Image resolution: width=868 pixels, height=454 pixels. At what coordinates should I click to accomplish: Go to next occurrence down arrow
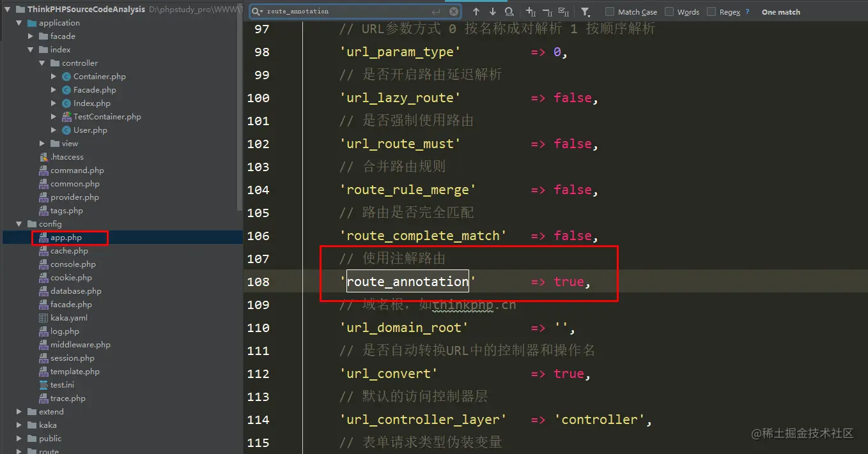(x=492, y=11)
